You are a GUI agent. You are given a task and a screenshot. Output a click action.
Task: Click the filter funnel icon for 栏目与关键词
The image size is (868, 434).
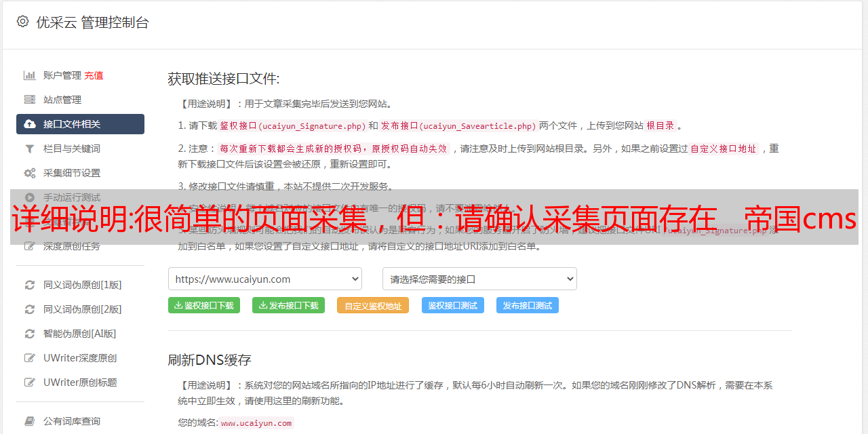30,149
